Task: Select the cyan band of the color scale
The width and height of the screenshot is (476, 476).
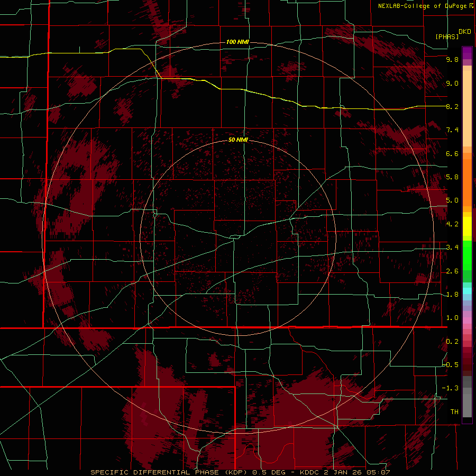Action: [467, 291]
